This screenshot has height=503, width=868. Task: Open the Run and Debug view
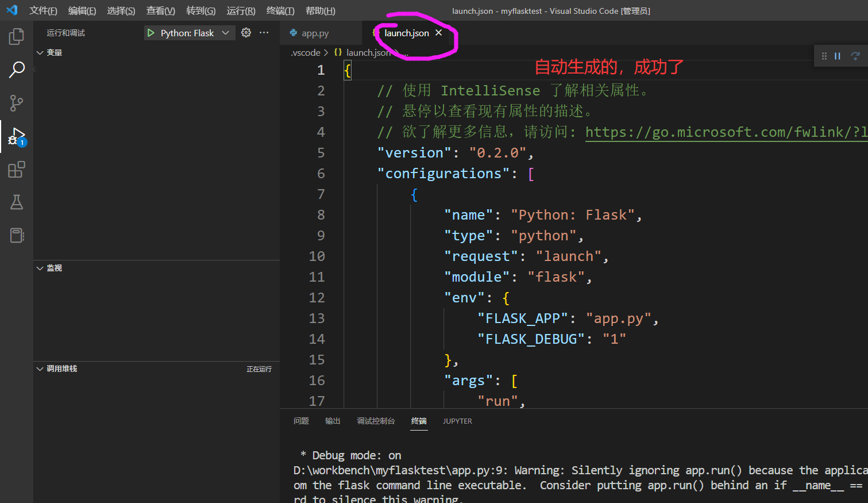[x=17, y=137]
